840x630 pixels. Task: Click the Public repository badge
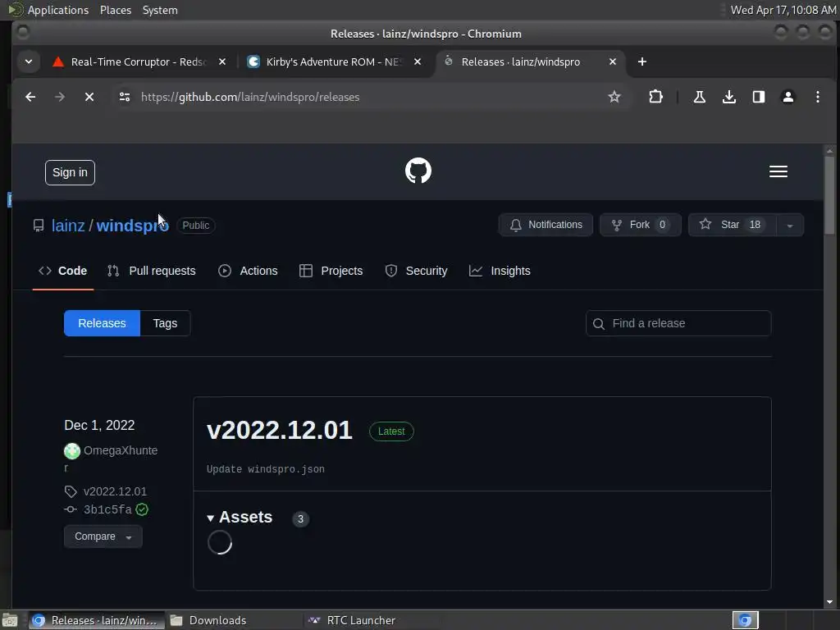click(x=195, y=226)
